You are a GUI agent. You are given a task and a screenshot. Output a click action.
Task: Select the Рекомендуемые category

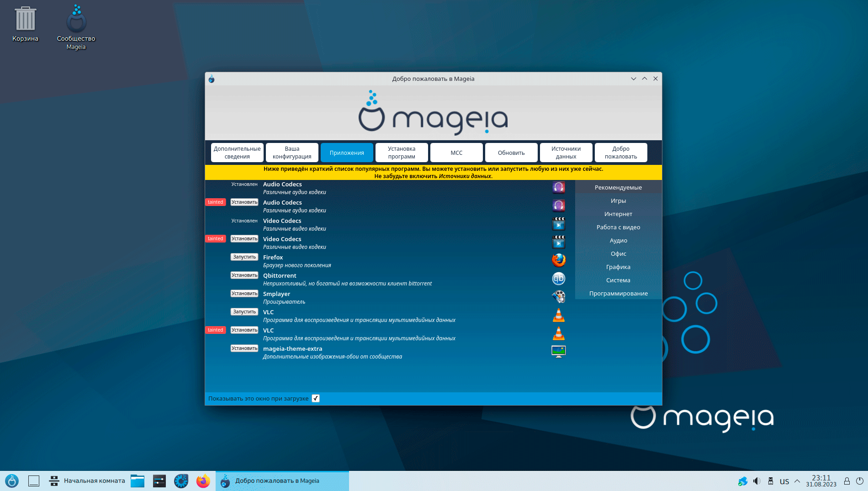[618, 187]
